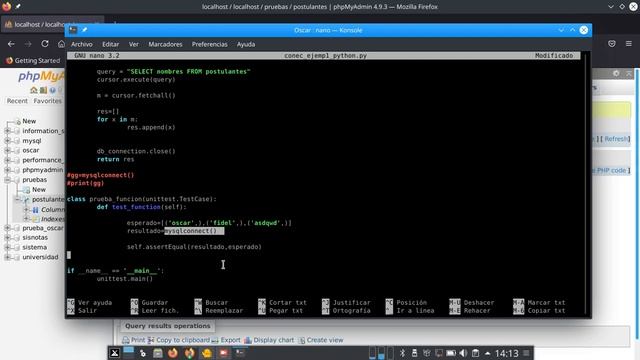
Task: Expand the phpmyadmin database node
Action: (7, 170)
